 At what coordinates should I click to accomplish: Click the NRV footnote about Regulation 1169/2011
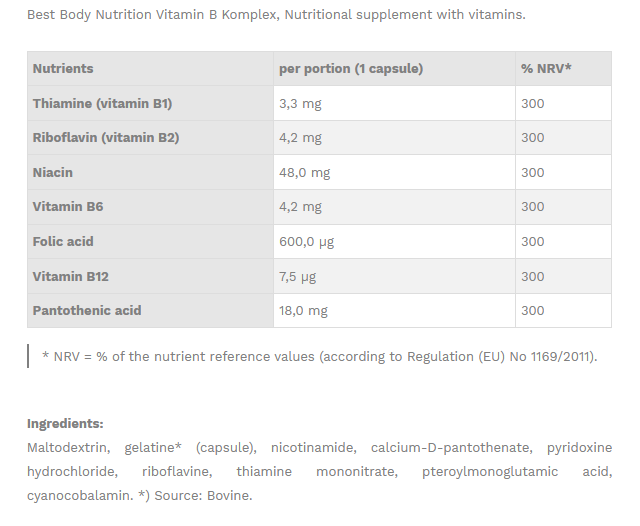(320, 356)
